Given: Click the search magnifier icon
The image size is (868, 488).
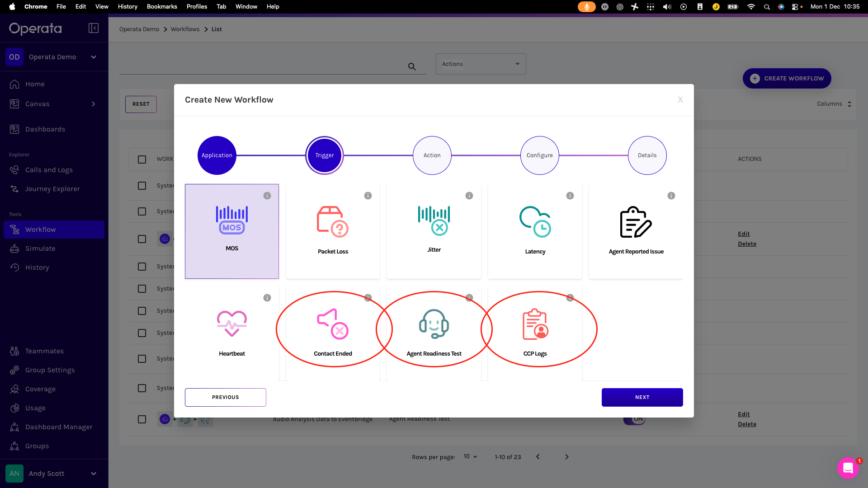Looking at the screenshot, I should (x=412, y=66).
